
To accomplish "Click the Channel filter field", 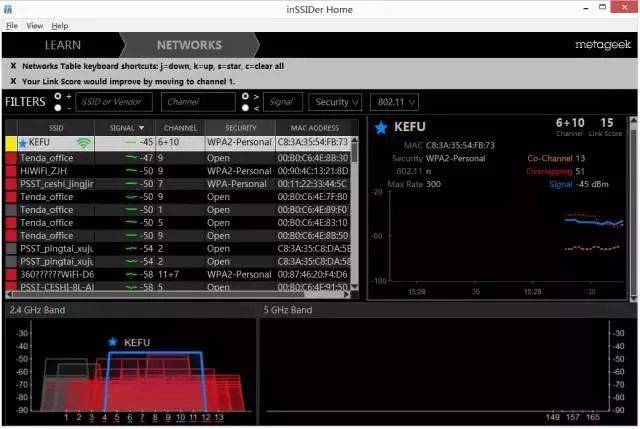I will pyautogui.click(x=198, y=102).
